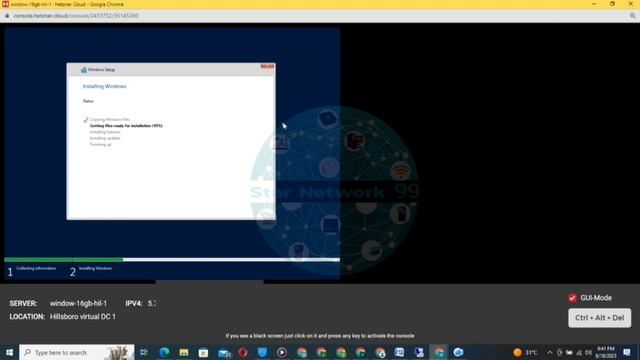Click 'Getting files ready for installation' status line
This screenshot has width=640, height=360.
point(126,126)
